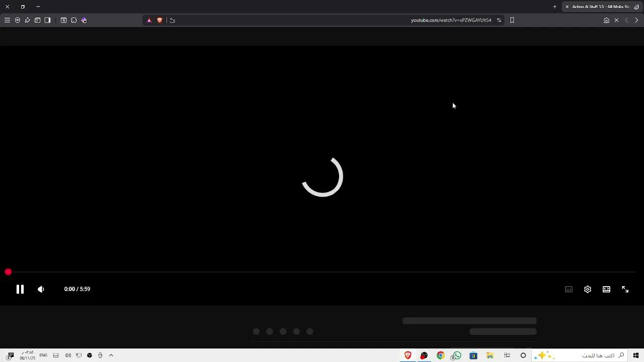The image size is (644, 362).
Task: Open Task View on taskbar
Action: point(507,355)
